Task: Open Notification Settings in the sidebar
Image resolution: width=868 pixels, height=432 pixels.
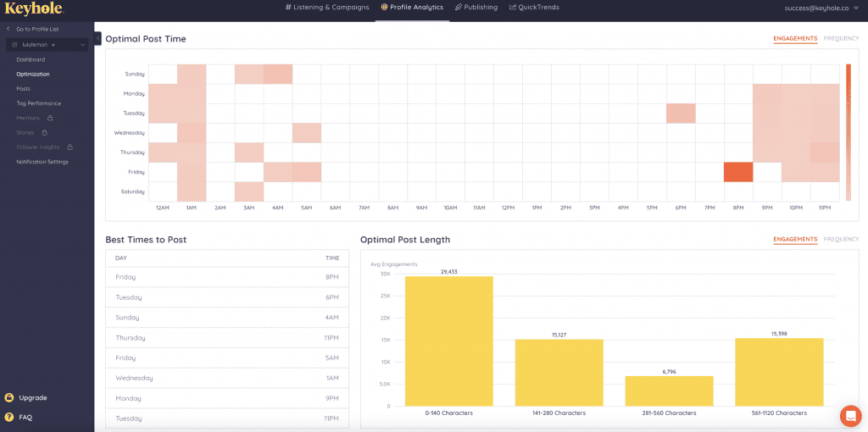Action: 42,162
